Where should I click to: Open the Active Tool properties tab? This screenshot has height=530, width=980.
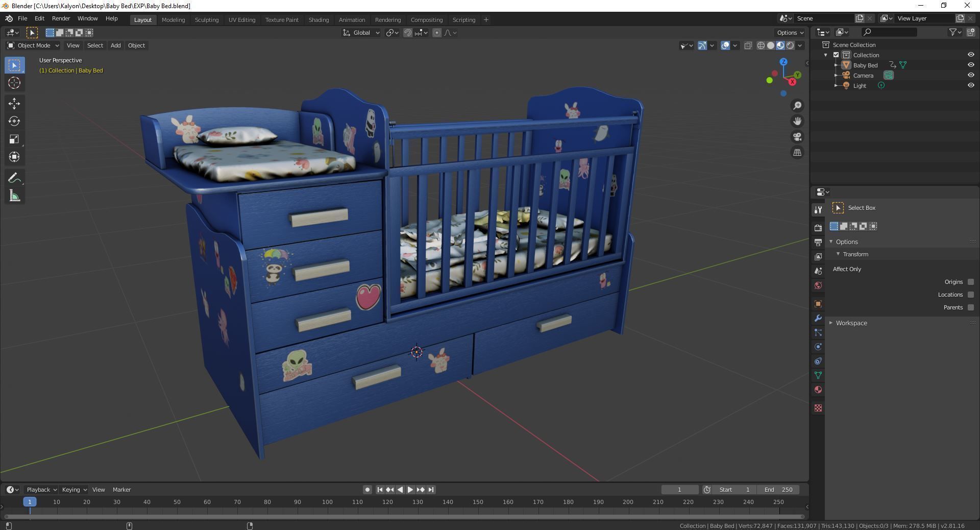(818, 209)
